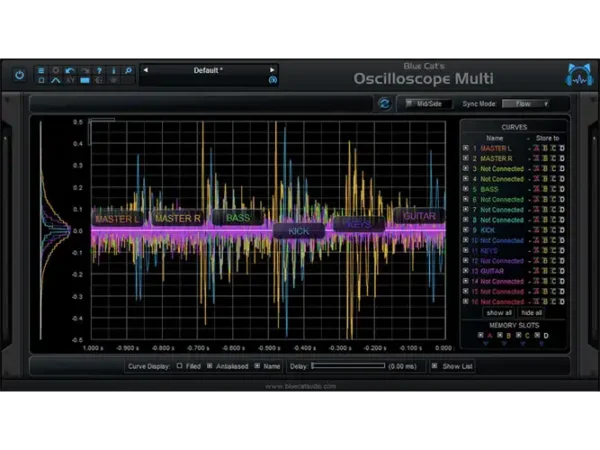The width and height of the screenshot is (600, 450).
Task: Select the waveform curve view icon
Action: click(55, 80)
